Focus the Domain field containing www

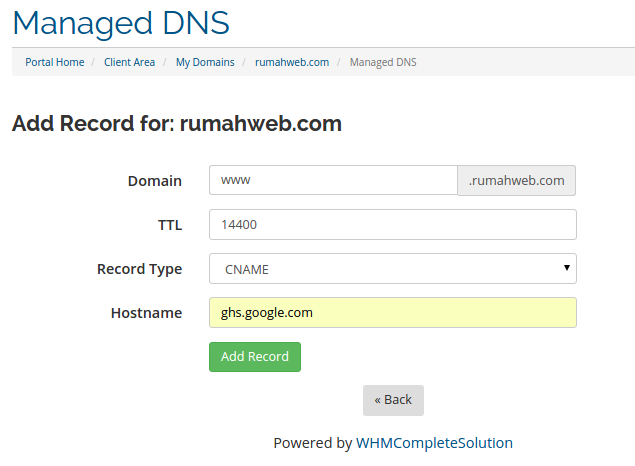click(x=332, y=180)
